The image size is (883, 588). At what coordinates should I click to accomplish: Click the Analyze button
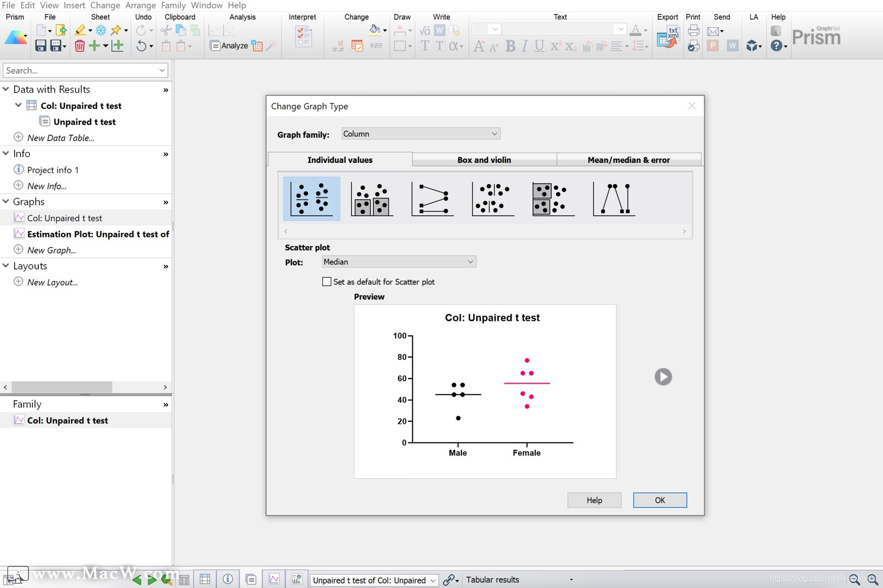tap(229, 46)
